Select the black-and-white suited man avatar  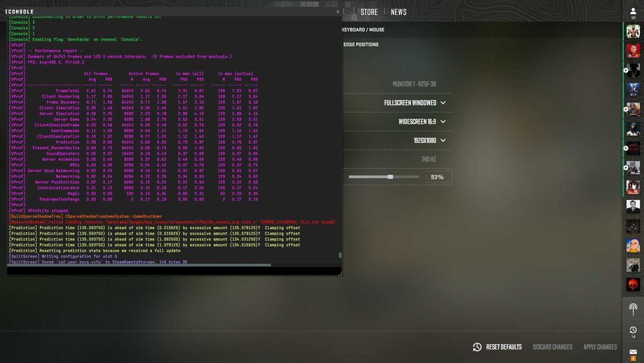(633, 206)
